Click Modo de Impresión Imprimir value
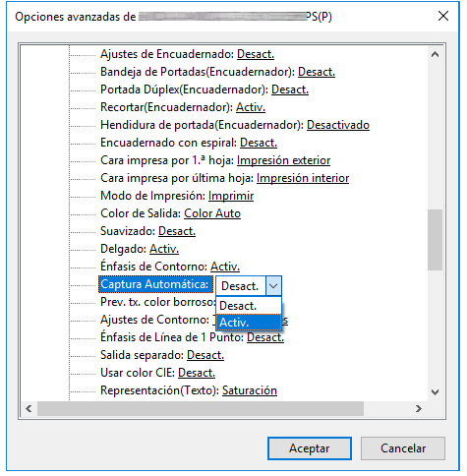This screenshot has width=467, height=476. pyautogui.click(x=231, y=196)
